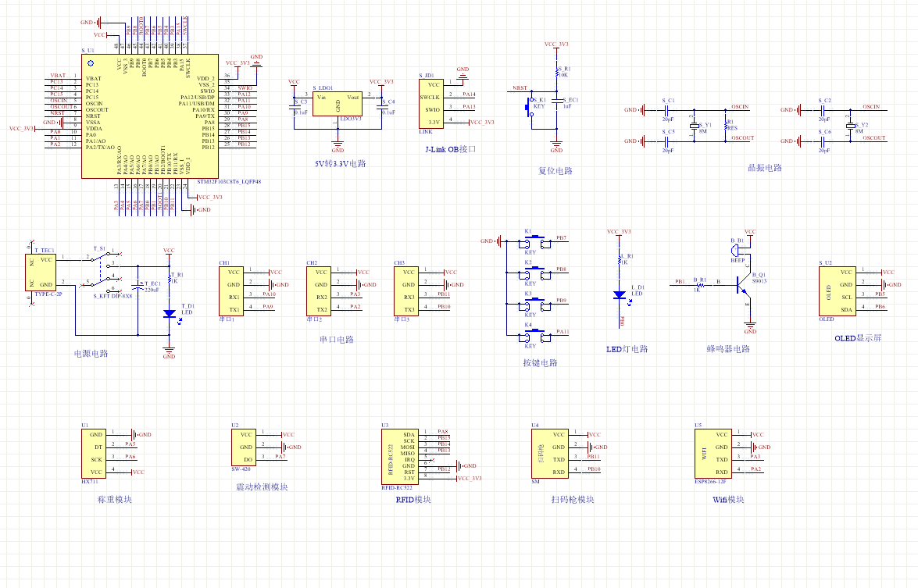The width and height of the screenshot is (918, 588).
Task: Click the LDO3V3 voltage regulator component
Action: click(x=338, y=103)
